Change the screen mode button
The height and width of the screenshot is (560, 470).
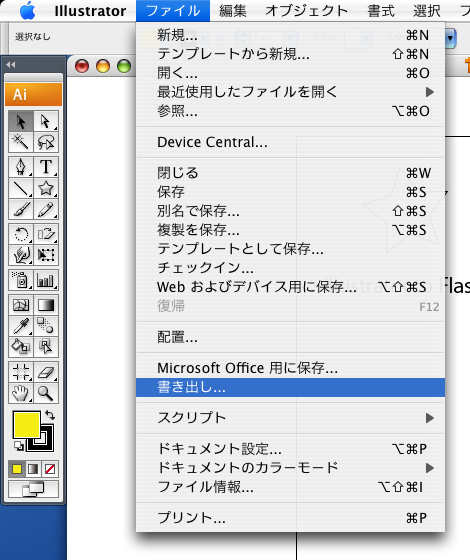(34, 489)
